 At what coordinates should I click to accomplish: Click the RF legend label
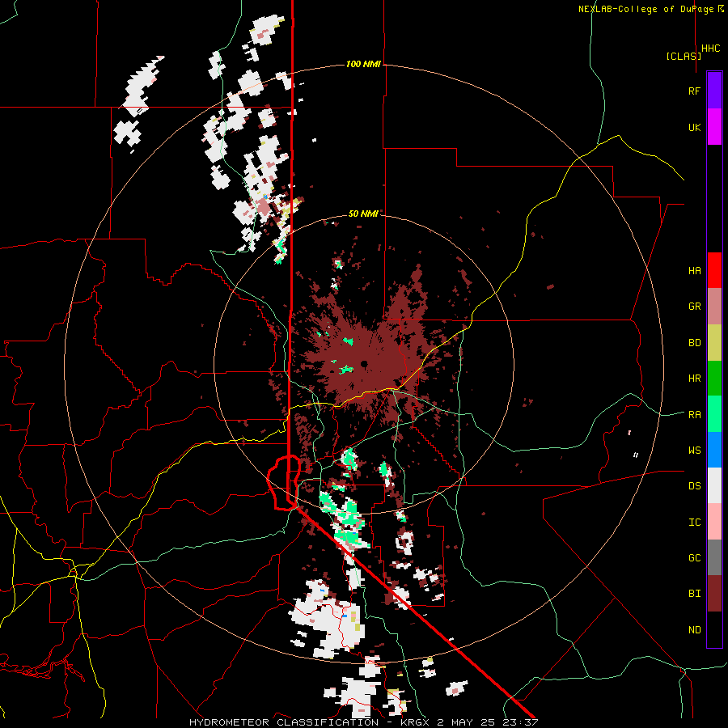(694, 91)
